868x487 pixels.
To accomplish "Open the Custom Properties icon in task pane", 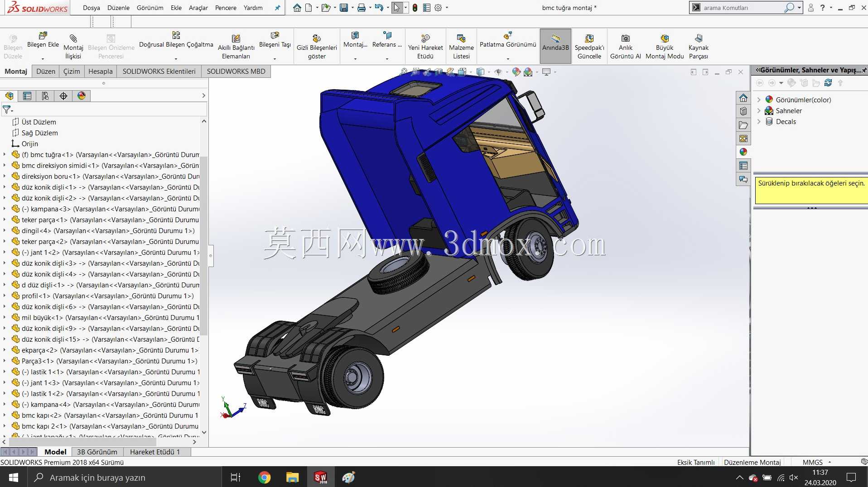I will [x=743, y=166].
